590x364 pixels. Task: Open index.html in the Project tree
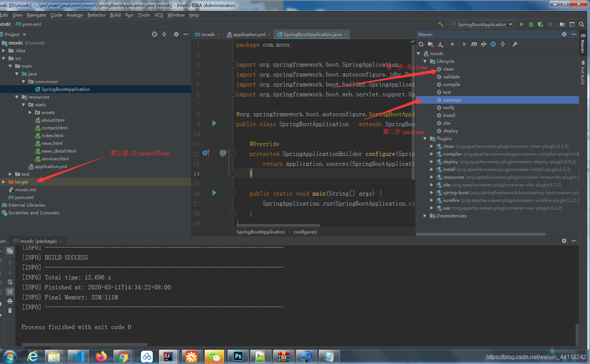coord(52,136)
